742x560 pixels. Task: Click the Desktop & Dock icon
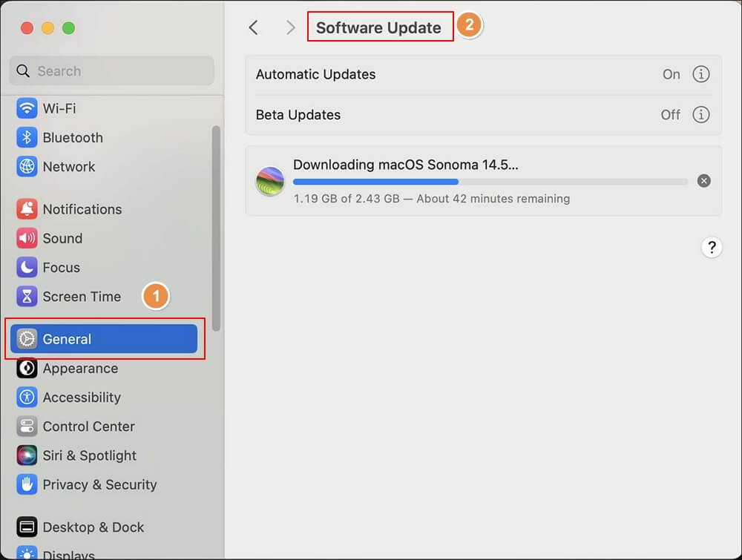click(27, 527)
